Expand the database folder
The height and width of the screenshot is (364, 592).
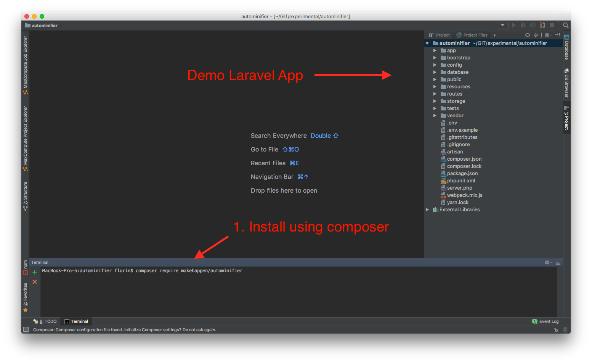[435, 72]
